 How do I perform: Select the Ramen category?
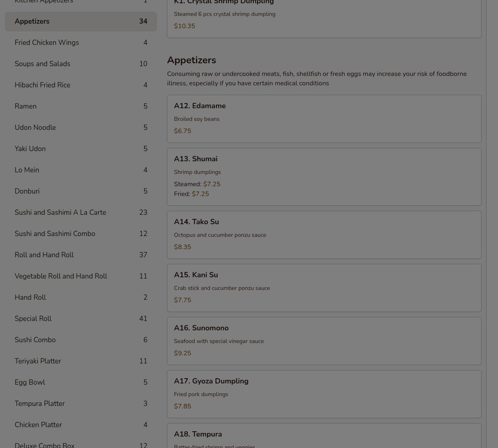pos(81,106)
